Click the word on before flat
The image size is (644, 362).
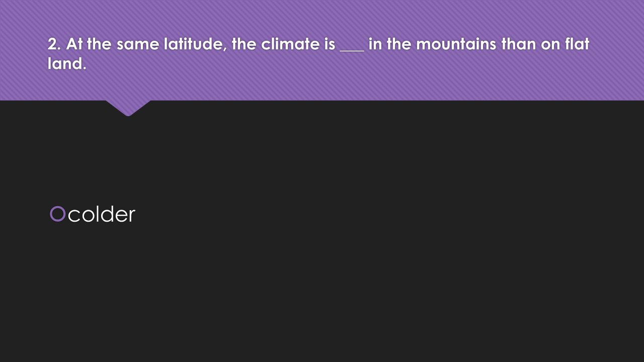550,44
